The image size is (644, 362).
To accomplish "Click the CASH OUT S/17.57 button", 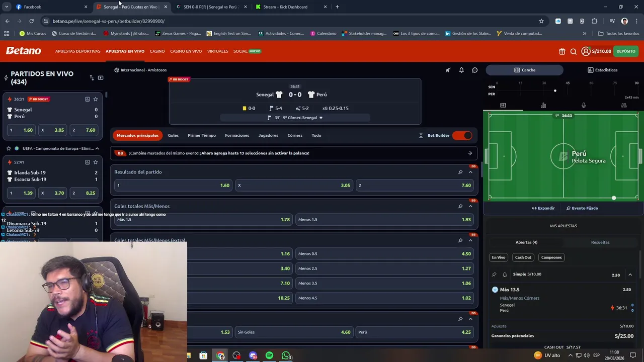I will 562,347.
